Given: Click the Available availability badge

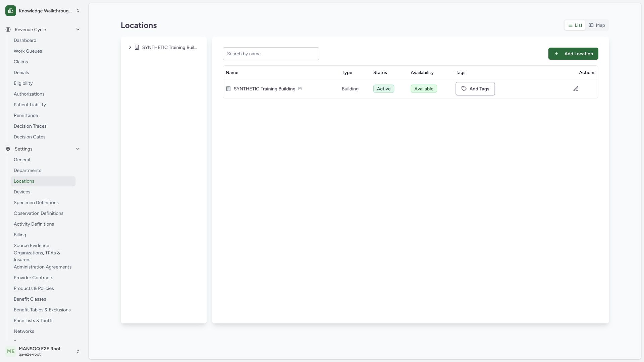Looking at the screenshot, I should [x=424, y=89].
